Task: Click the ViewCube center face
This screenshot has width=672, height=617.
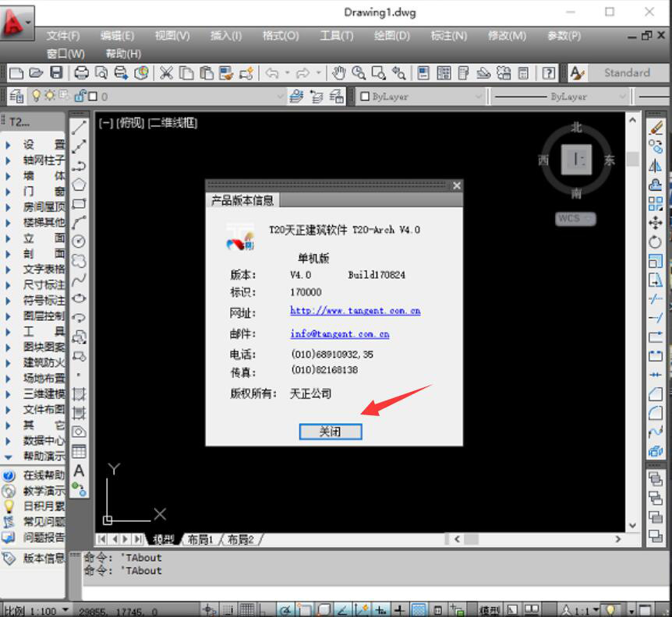Action: (x=576, y=160)
